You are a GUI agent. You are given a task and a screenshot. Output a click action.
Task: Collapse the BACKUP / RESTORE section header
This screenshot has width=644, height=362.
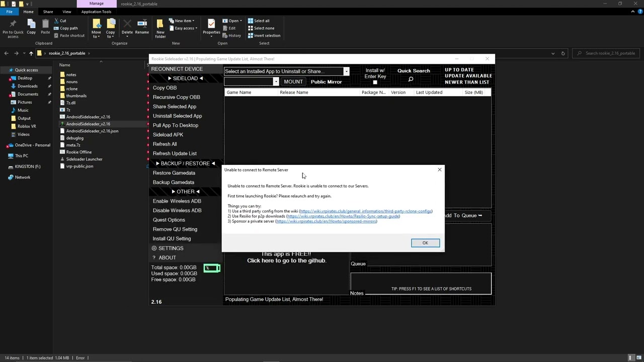185,163
